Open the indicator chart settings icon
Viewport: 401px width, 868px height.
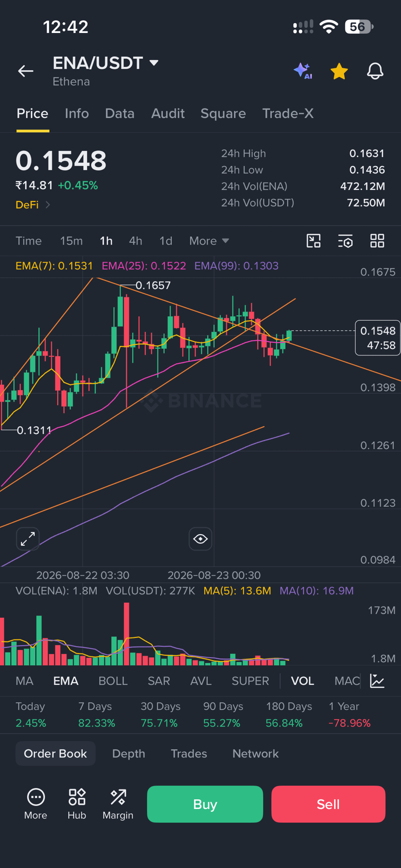[x=377, y=681]
